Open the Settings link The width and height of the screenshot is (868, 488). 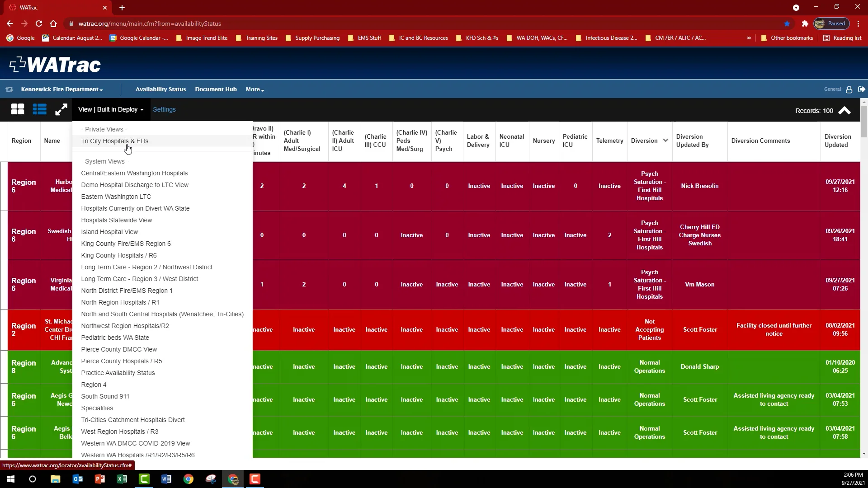[x=164, y=109]
